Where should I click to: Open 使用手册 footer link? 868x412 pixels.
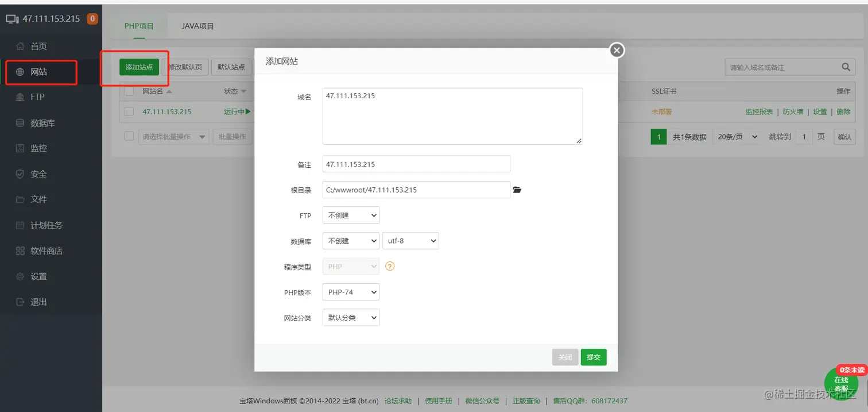coord(439,401)
